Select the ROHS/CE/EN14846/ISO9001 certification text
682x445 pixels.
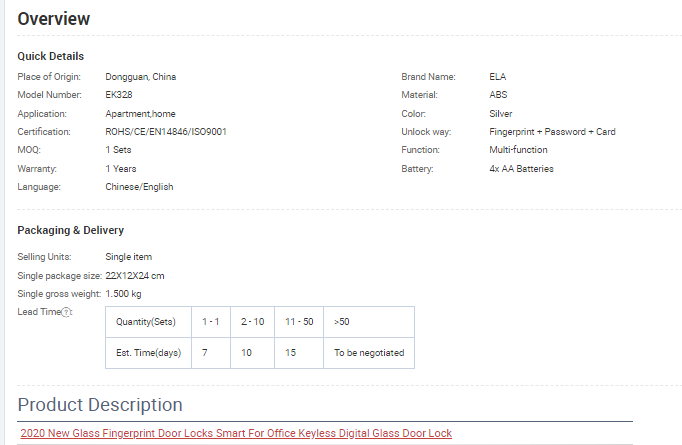[x=166, y=132]
